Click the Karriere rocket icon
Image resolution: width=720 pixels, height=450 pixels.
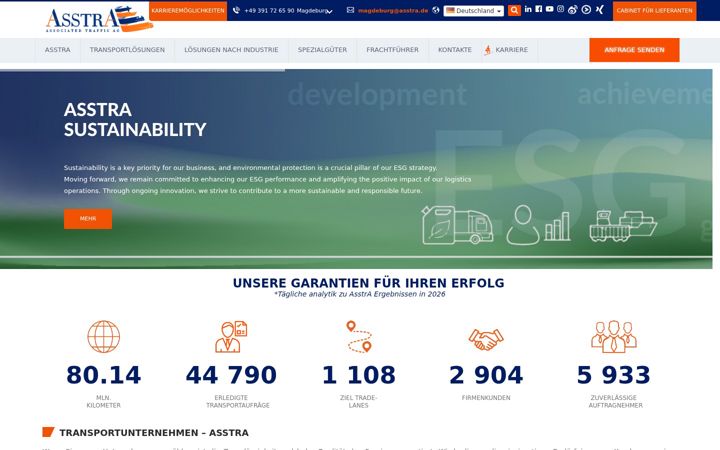488,50
